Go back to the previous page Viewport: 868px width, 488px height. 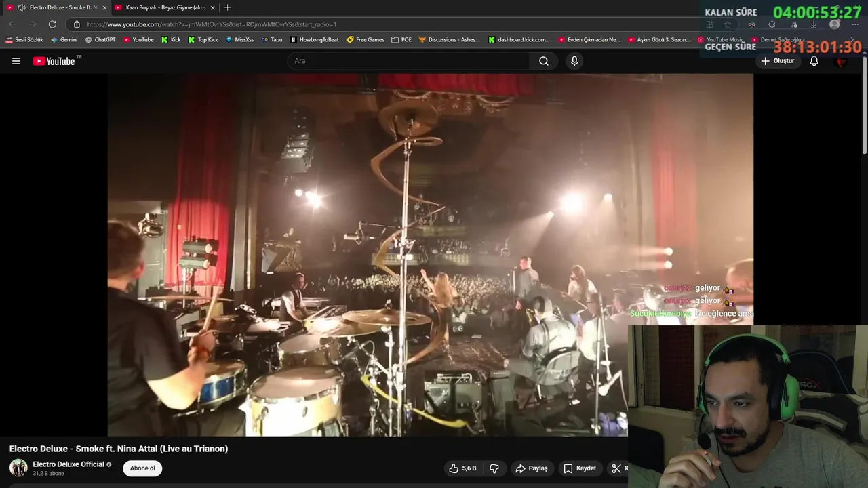coord(12,24)
